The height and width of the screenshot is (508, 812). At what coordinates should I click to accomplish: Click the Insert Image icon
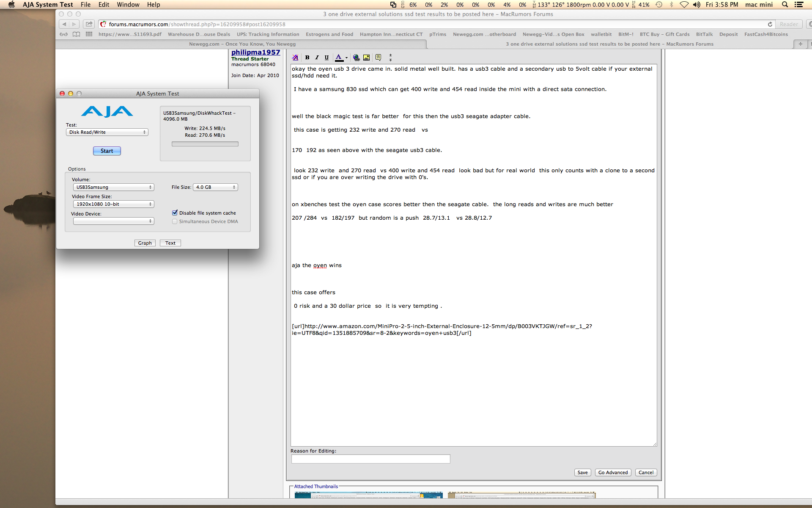coord(366,58)
